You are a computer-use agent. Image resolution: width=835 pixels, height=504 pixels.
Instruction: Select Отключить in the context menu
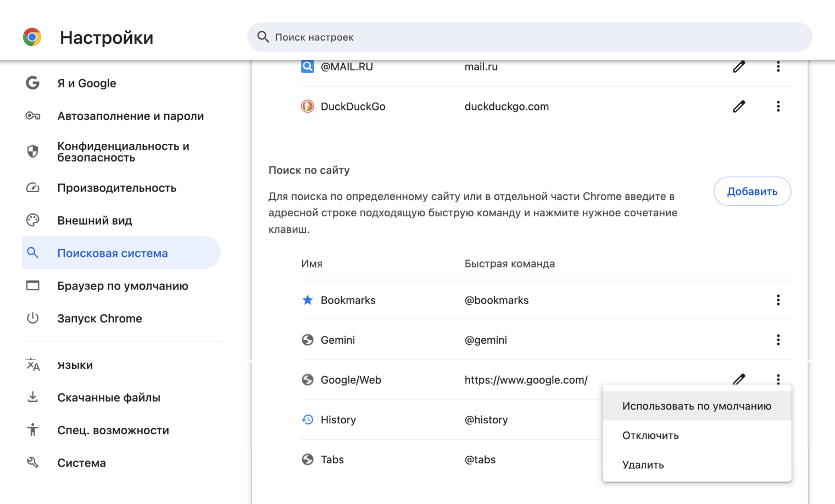pos(697,435)
